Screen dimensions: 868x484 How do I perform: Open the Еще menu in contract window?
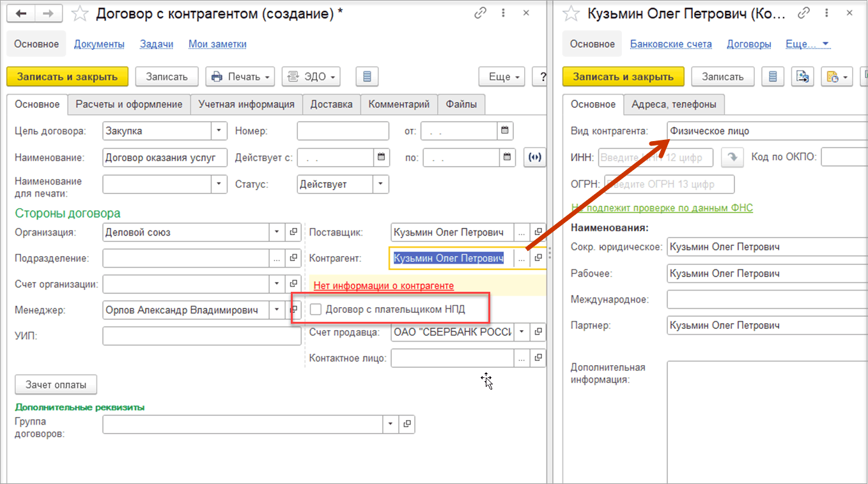tap(502, 77)
